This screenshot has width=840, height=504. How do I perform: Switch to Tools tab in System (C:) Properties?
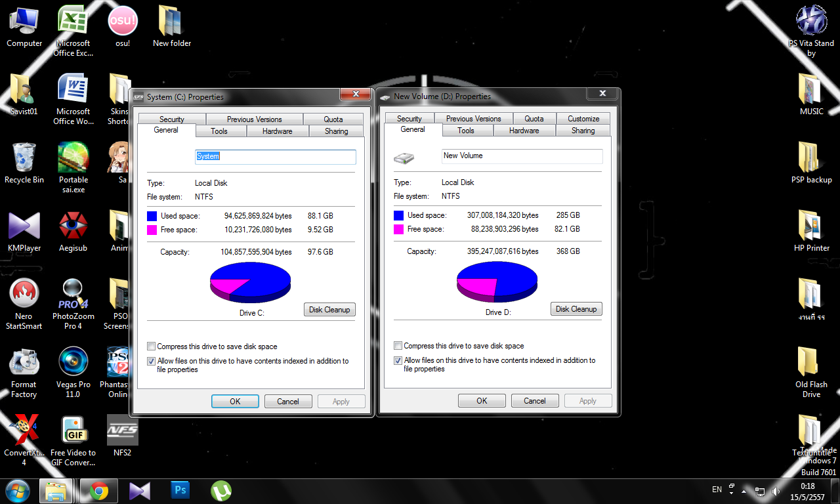click(x=219, y=131)
